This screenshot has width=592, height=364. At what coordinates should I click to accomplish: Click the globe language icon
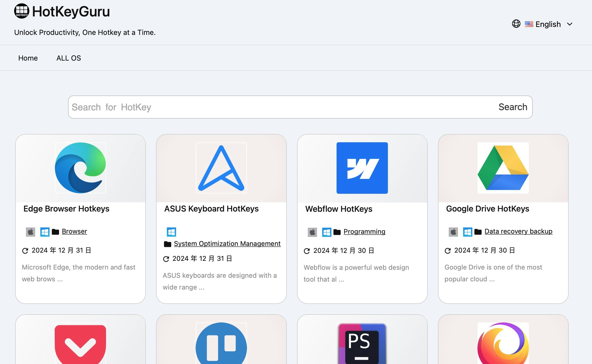pos(516,24)
